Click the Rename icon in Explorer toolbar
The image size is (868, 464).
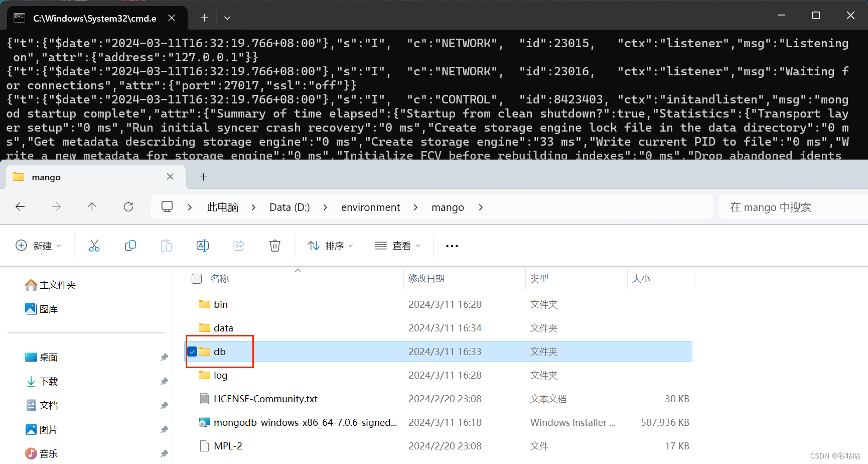tap(203, 246)
